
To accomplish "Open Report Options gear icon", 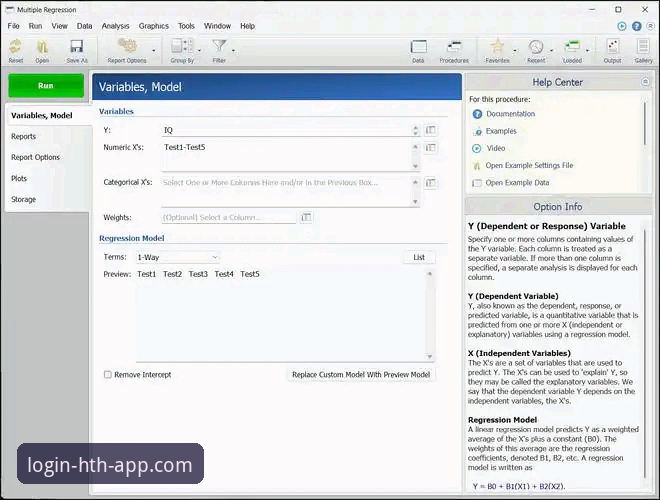I will pyautogui.click(x=127, y=46).
